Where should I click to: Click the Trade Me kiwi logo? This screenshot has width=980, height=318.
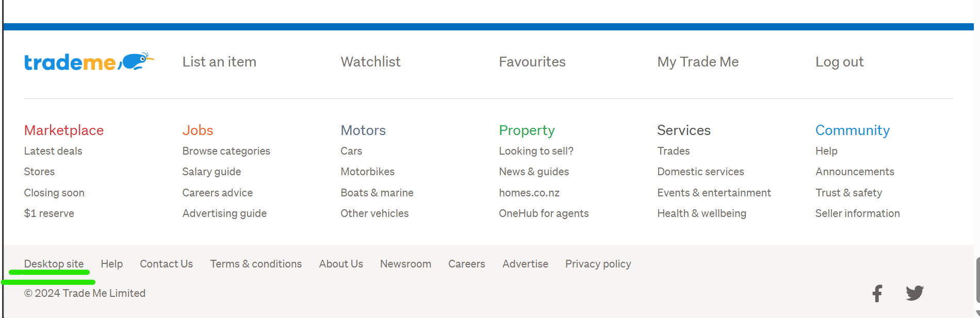point(89,62)
